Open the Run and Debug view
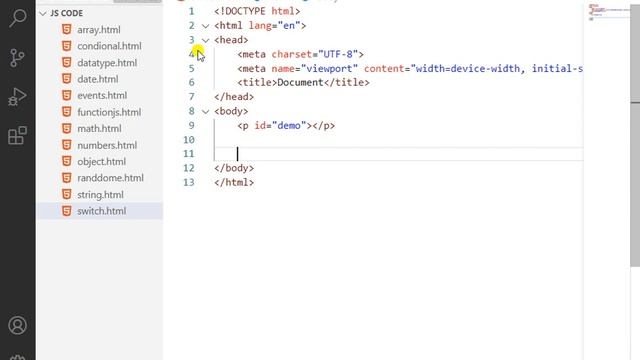Viewport: 640px width, 360px height. coord(17,97)
